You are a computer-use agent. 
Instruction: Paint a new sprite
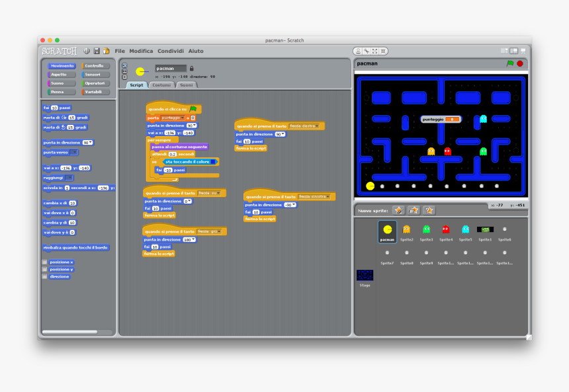coord(399,210)
